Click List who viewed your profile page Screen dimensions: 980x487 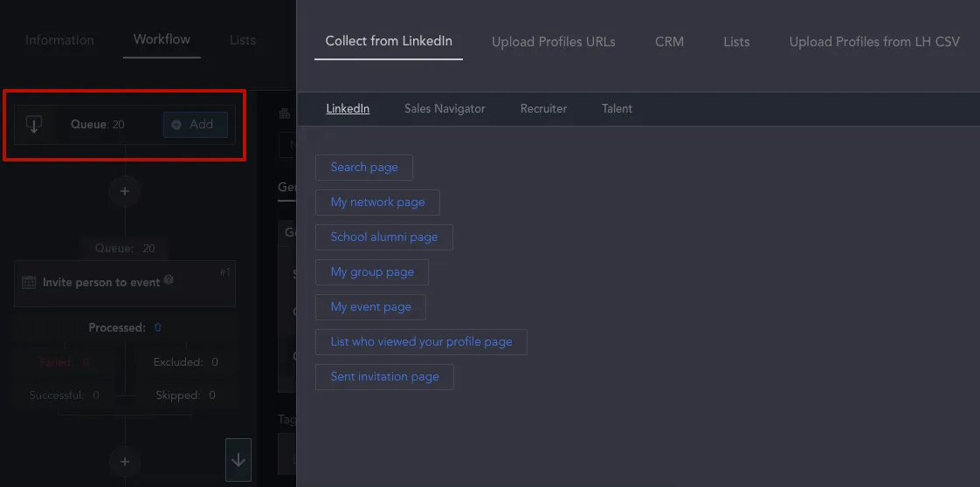421,342
